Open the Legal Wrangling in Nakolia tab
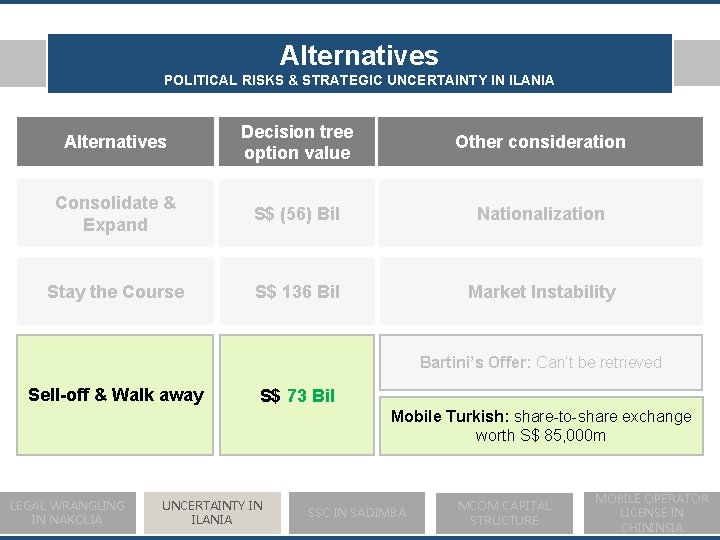The height and width of the screenshot is (540, 720). 67,512
